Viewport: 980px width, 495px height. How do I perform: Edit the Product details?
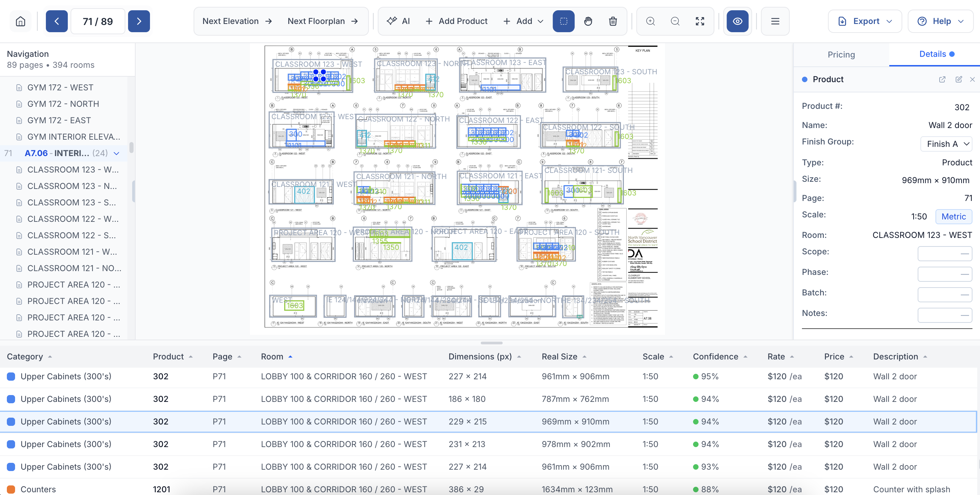(958, 79)
